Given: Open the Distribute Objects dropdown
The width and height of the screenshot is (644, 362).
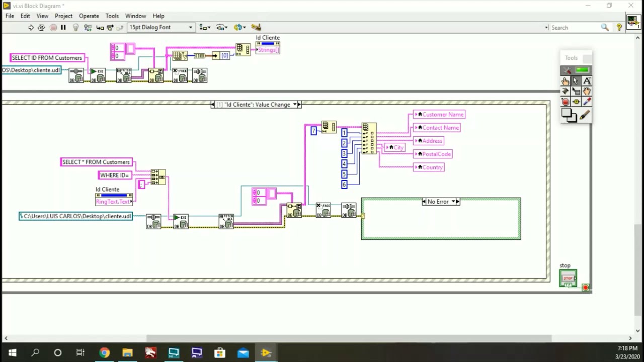Looking at the screenshot, I should point(222,28).
